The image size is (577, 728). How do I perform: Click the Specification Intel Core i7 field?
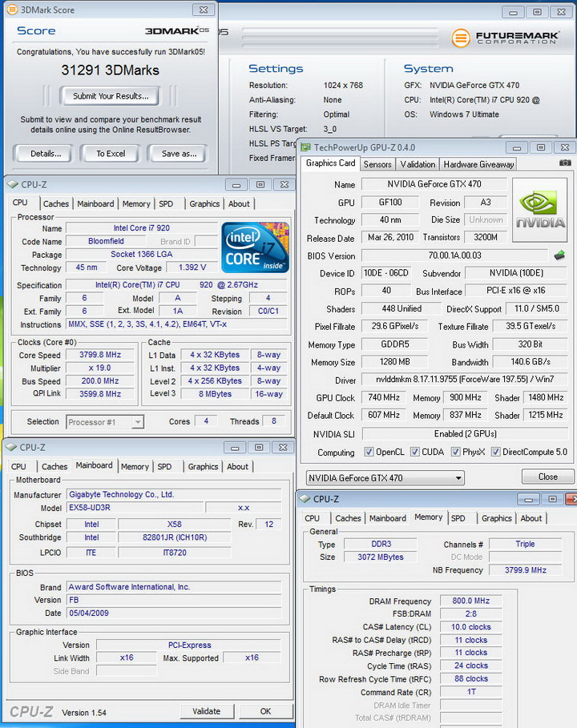point(176,285)
